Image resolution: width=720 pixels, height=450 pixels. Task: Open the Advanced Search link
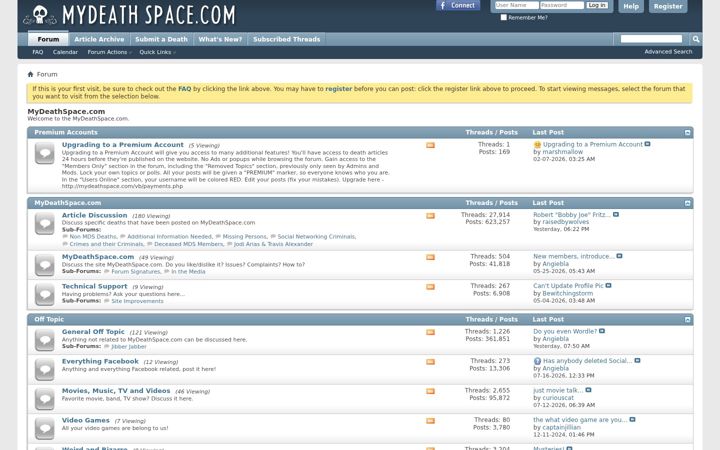[x=668, y=51]
